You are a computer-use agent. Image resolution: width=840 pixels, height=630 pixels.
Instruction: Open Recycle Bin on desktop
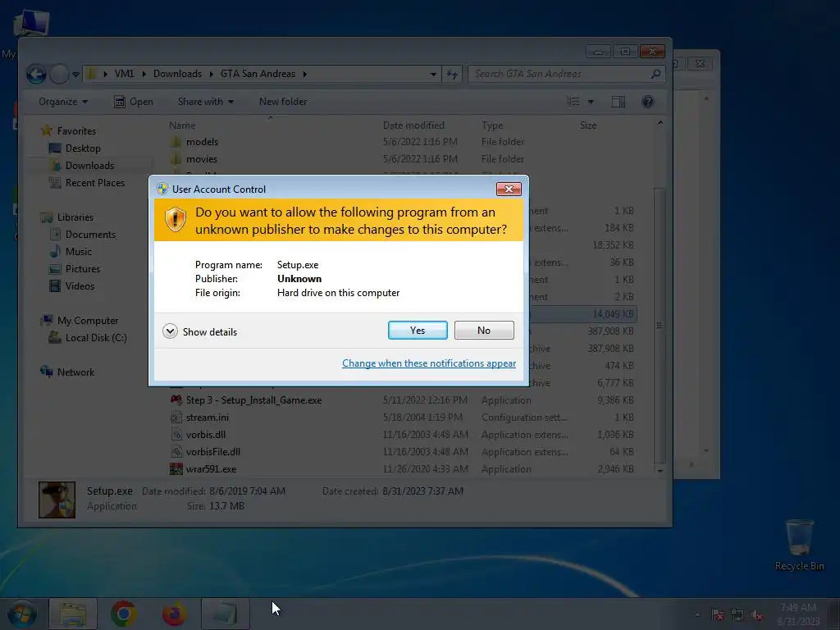click(799, 546)
